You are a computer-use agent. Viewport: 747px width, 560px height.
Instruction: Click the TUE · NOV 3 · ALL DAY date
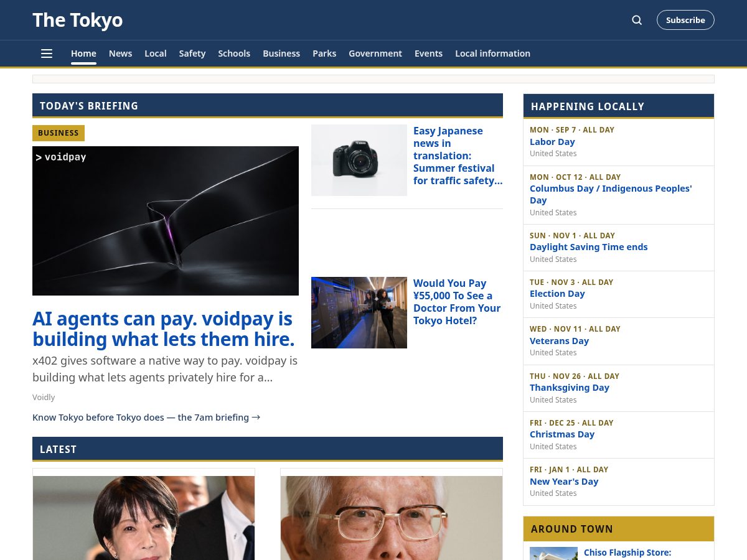[571, 282]
